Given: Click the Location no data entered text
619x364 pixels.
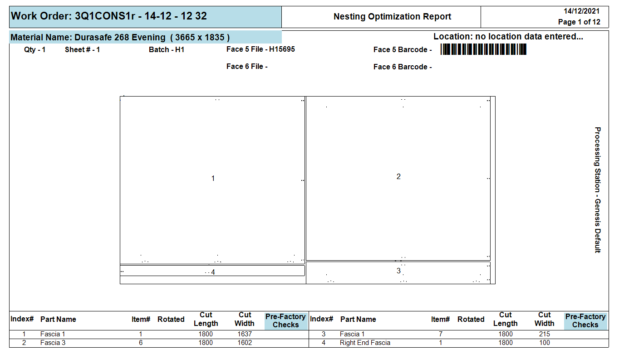Looking at the screenshot, I should click(508, 37).
